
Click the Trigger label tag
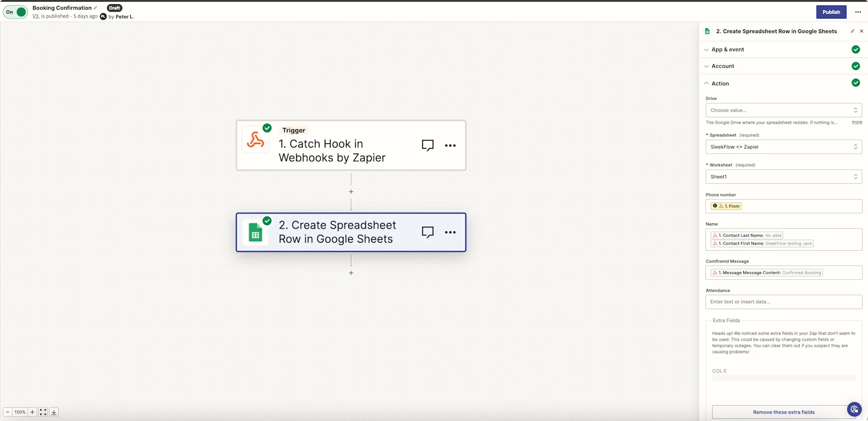point(293,130)
